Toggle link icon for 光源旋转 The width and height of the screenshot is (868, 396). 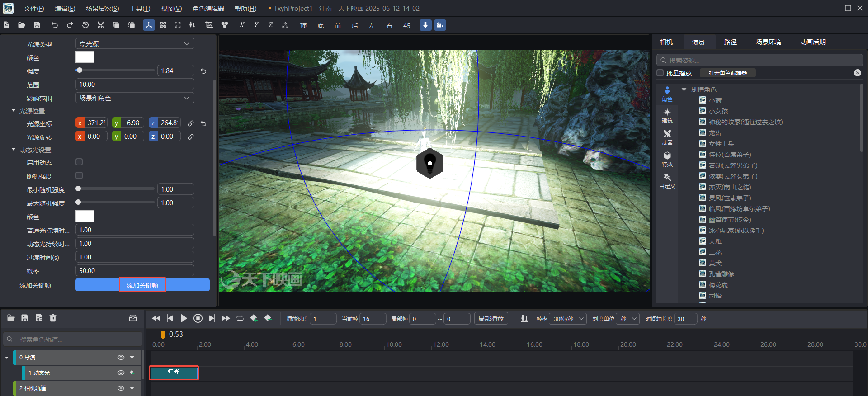pyautogui.click(x=191, y=137)
